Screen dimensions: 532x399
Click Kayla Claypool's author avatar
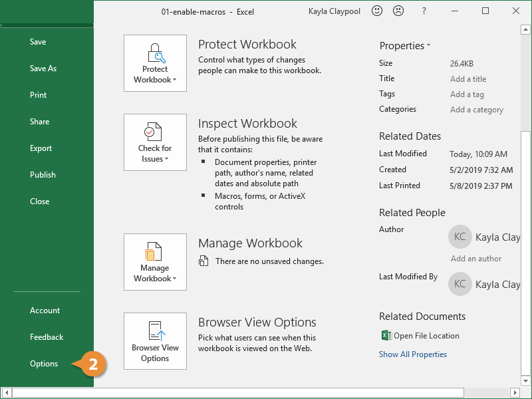click(460, 237)
